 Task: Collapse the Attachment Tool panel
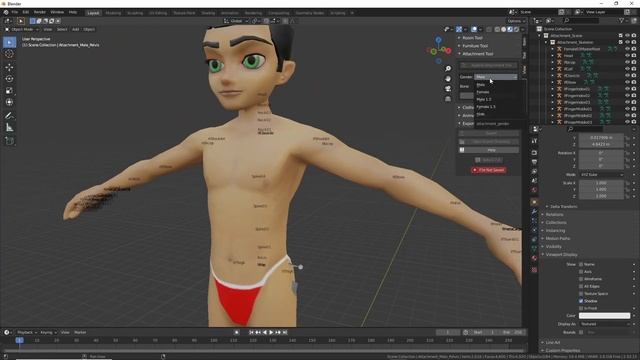478,54
